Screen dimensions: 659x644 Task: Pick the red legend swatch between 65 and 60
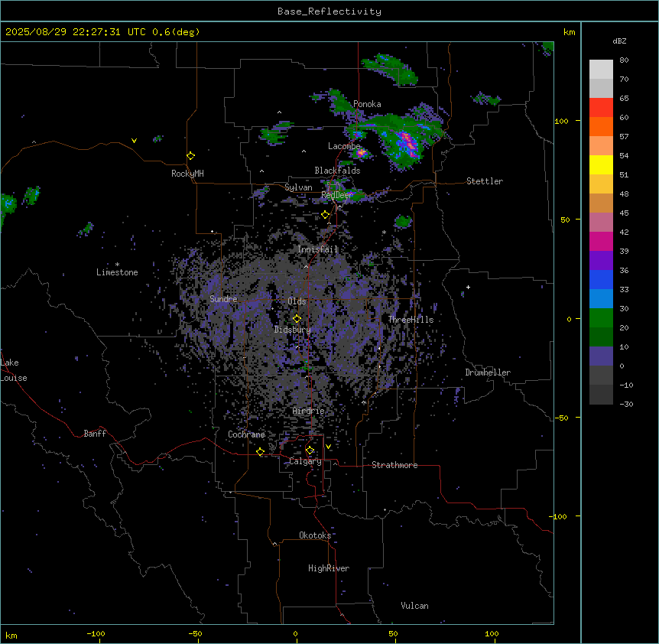click(601, 108)
